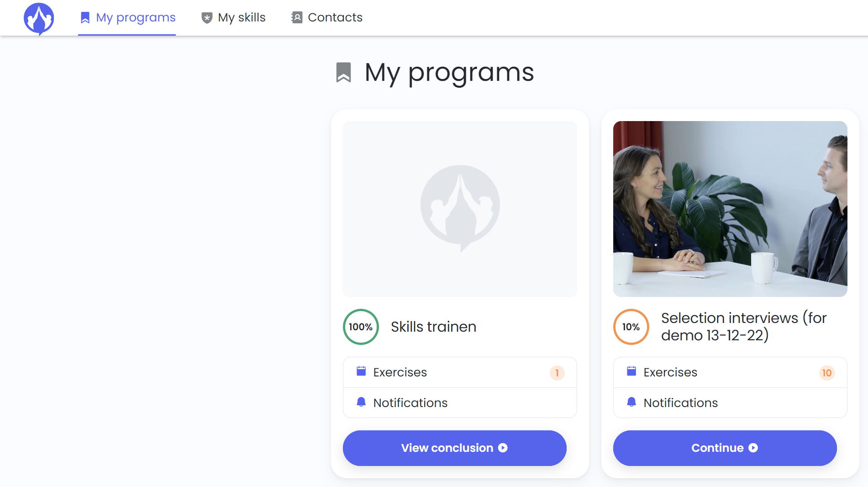Click the contacts book icon in navigation
Viewport: 868px width, 487px height.
click(x=297, y=17)
